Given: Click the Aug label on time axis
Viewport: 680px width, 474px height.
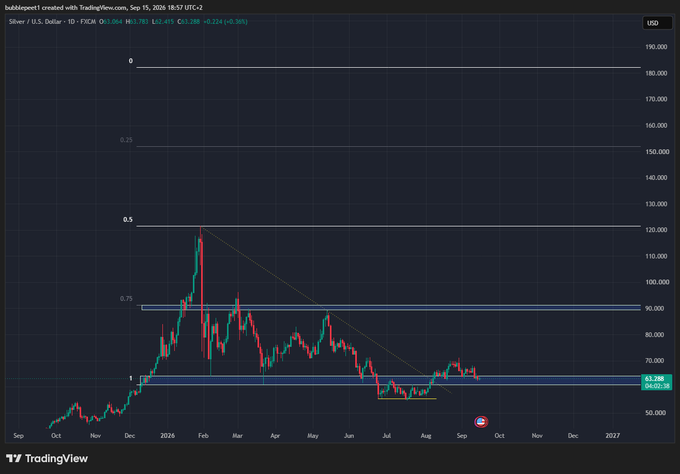Looking at the screenshot, I should point(426,435).
